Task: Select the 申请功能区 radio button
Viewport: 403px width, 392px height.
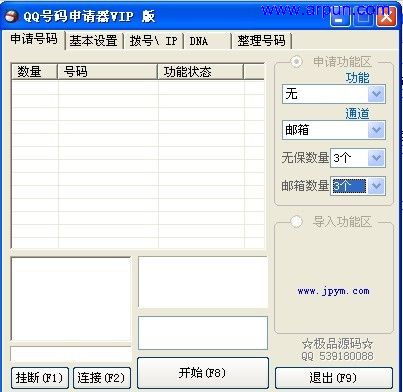Action: pos(296,62)
